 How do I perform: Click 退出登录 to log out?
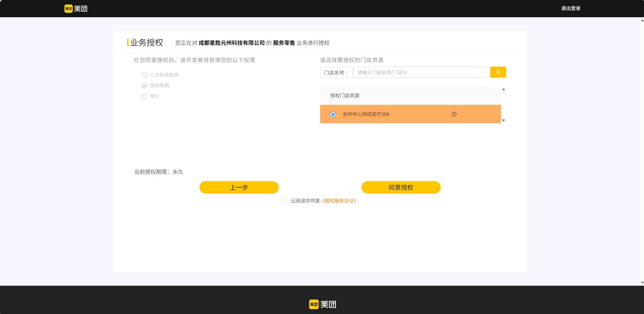click(x=571, y=8)
